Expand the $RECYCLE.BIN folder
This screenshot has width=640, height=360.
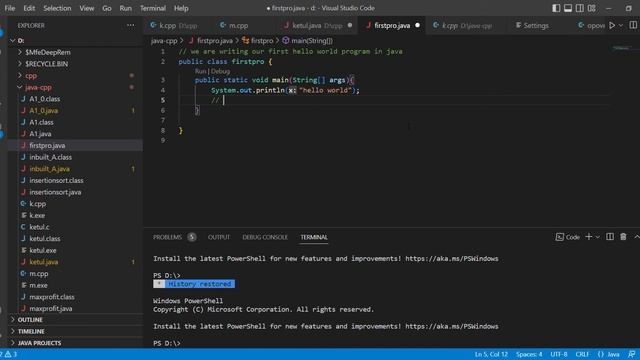tap(75, 64)
